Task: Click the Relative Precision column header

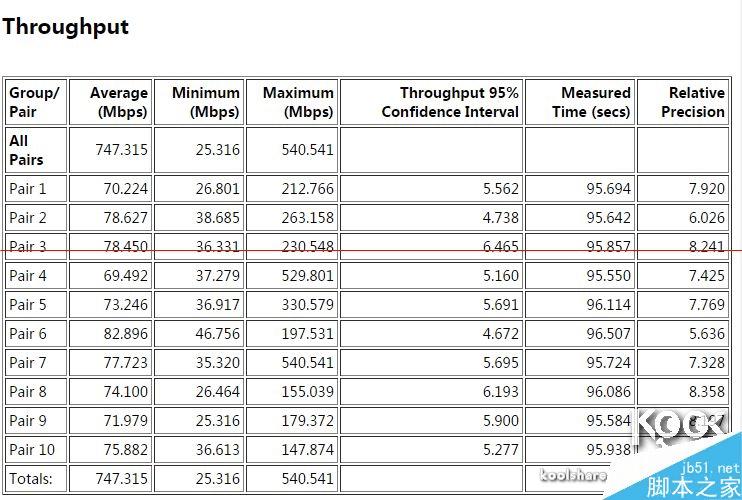Action: tap(693, 102)
